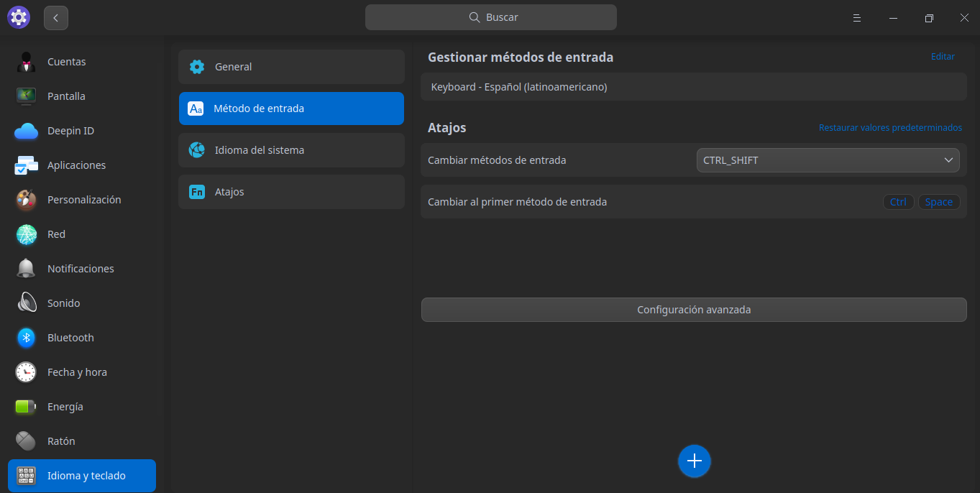Open the Notificaciones label in the sidebar
The height and width of the screenshot is (493, 980).
click(x=81, y=269)
